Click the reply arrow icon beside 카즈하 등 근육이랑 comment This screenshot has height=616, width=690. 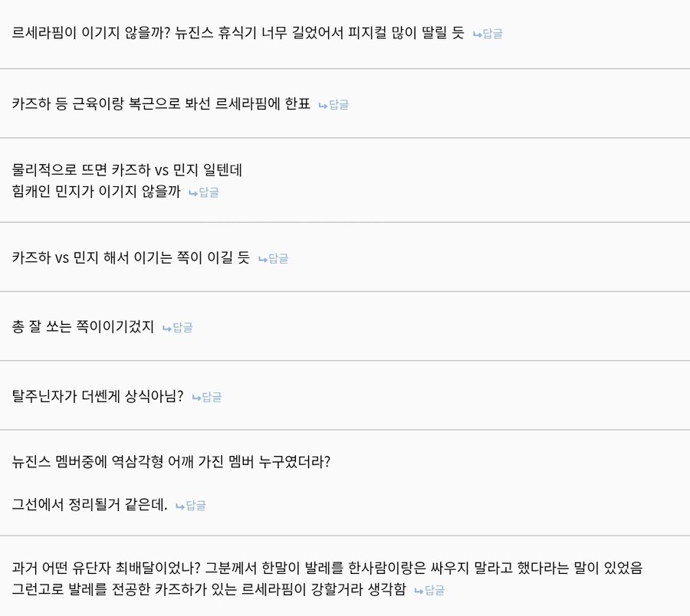[323, 104]
